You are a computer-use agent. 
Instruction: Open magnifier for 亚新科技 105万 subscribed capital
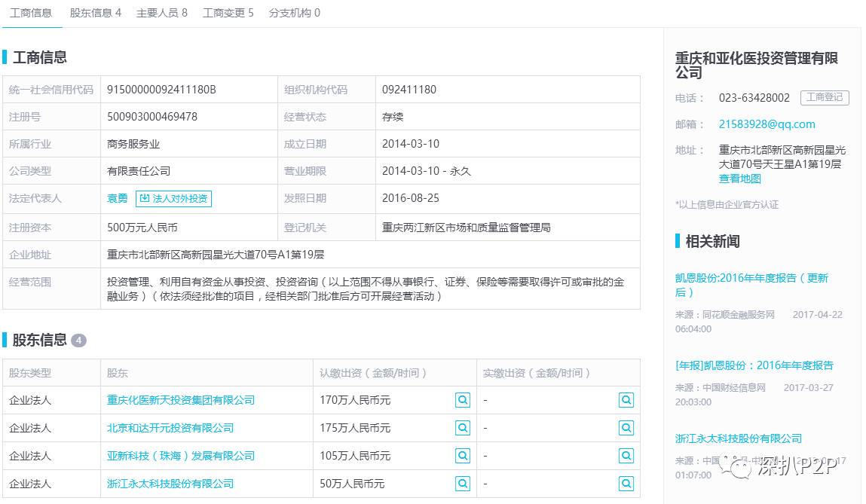coord(463,456)
